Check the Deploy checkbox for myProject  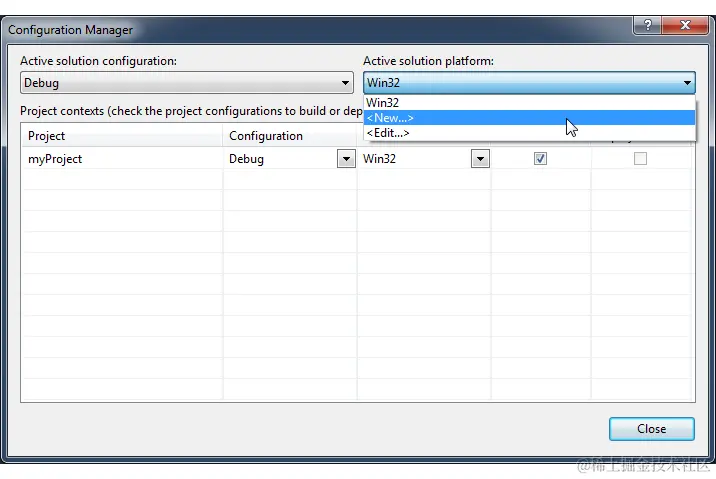[640, 158]
